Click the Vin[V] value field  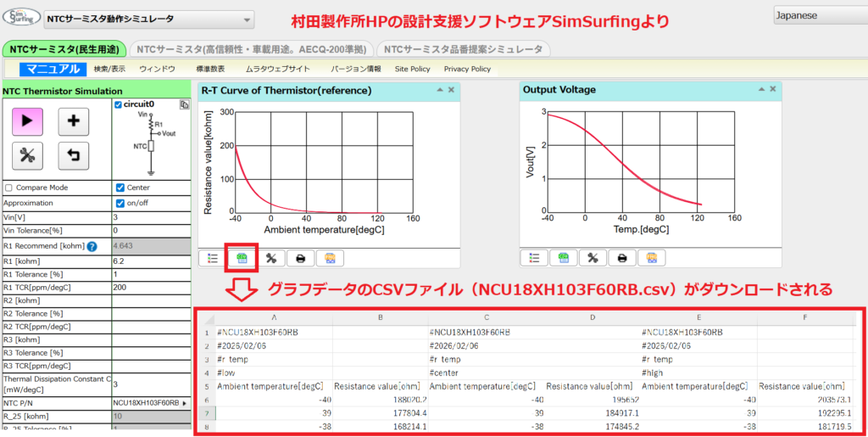[x=151, y=218]
